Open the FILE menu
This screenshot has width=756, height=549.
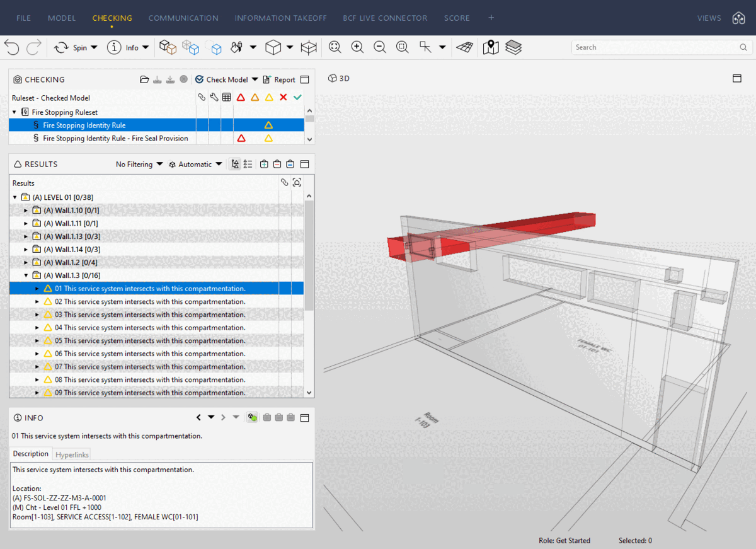(23, 18)
